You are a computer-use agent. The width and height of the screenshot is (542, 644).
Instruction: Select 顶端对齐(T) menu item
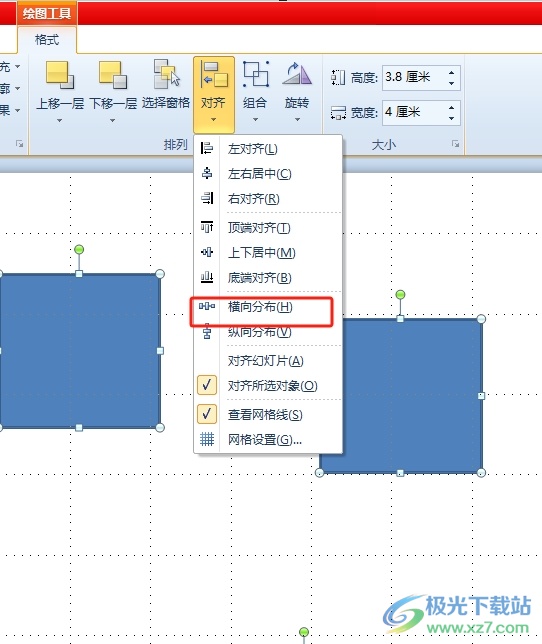click(268, 227)
